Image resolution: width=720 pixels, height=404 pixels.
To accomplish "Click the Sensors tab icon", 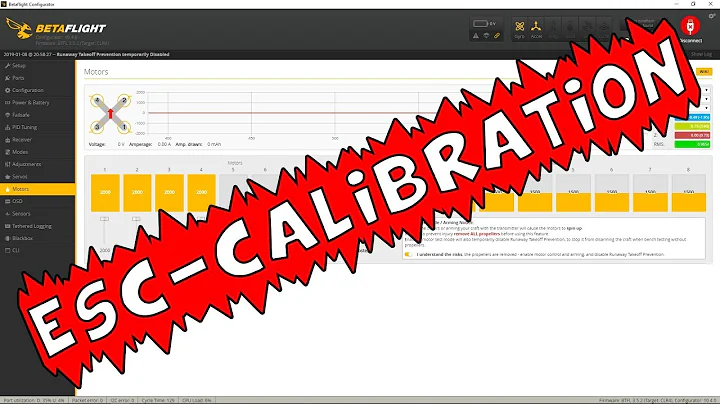I will pyautogui.click(x=7, y=213).
